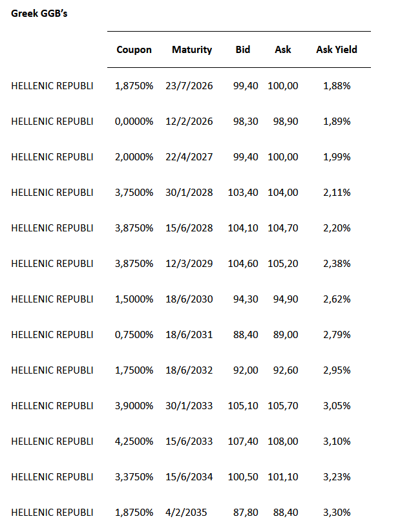Select the maturity date 15/6/2034
The image size is (411, 532).
tap(189, 476)
